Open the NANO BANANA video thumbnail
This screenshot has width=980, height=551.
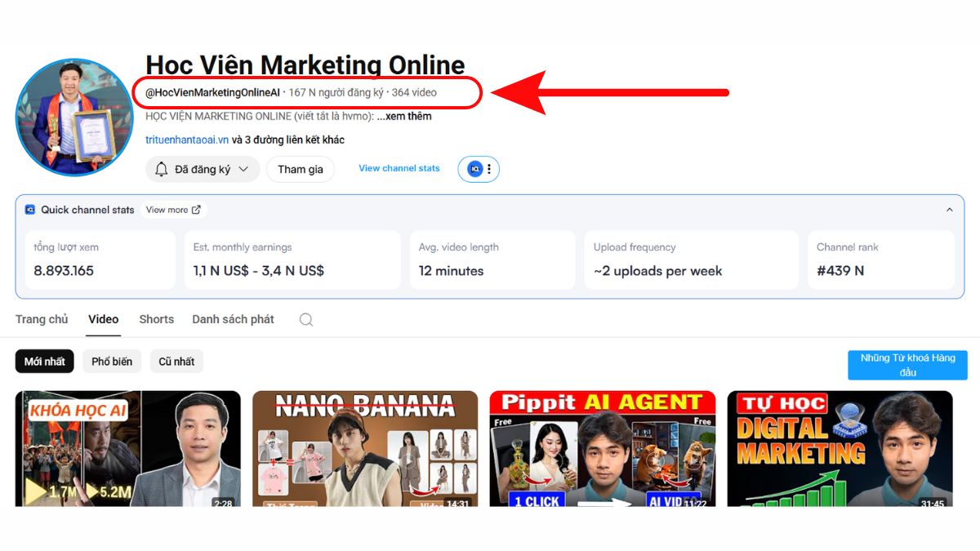(x=365, y=448)
